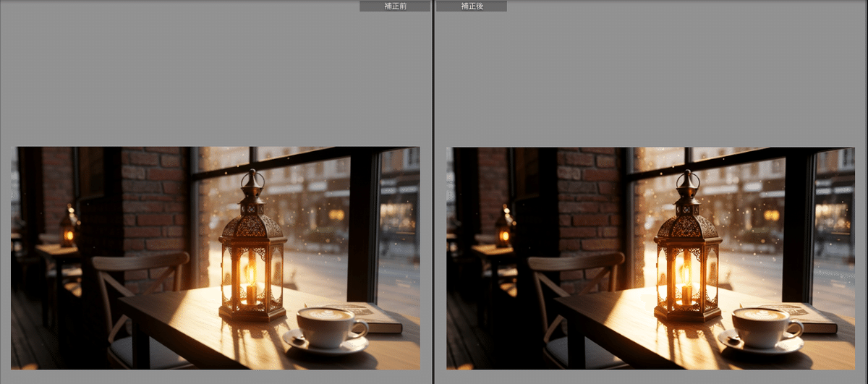Click the 補正前 (Before) label
This screenshot has height=384, width=868.
(x=395, y=6)
